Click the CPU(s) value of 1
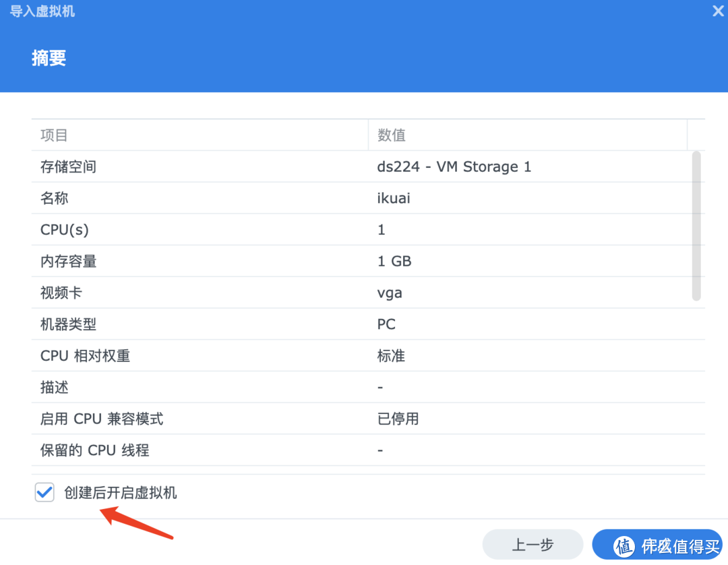 coord(381,229)
